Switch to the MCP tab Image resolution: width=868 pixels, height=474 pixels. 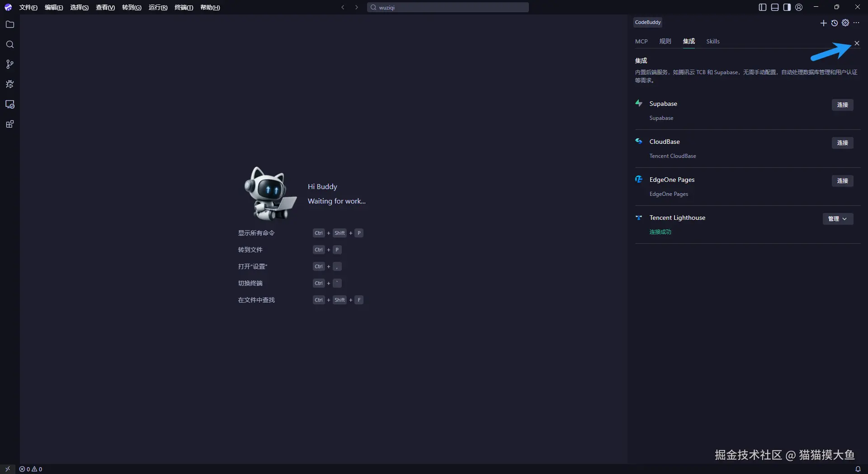pyautogui.click(x=641, y=41)
